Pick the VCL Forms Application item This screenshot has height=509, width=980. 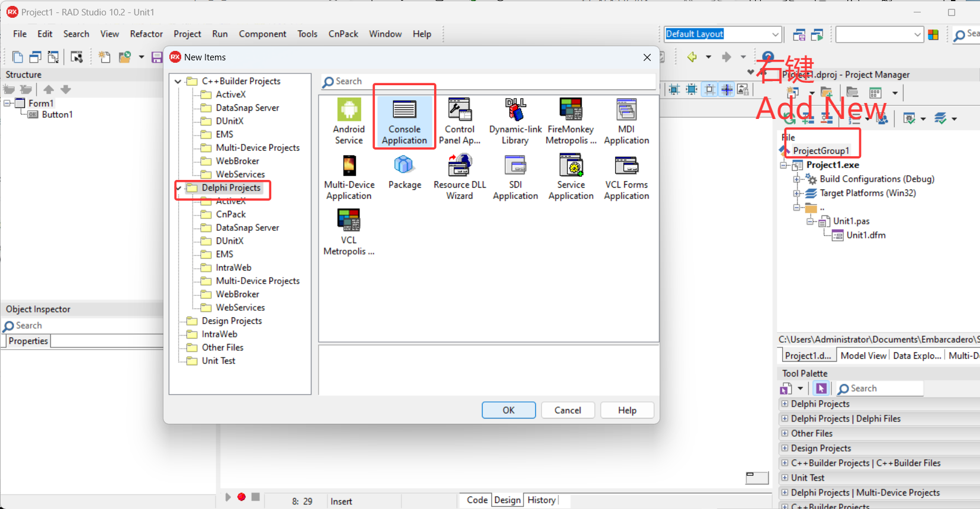pyautogui.click(x=626, y=177)
